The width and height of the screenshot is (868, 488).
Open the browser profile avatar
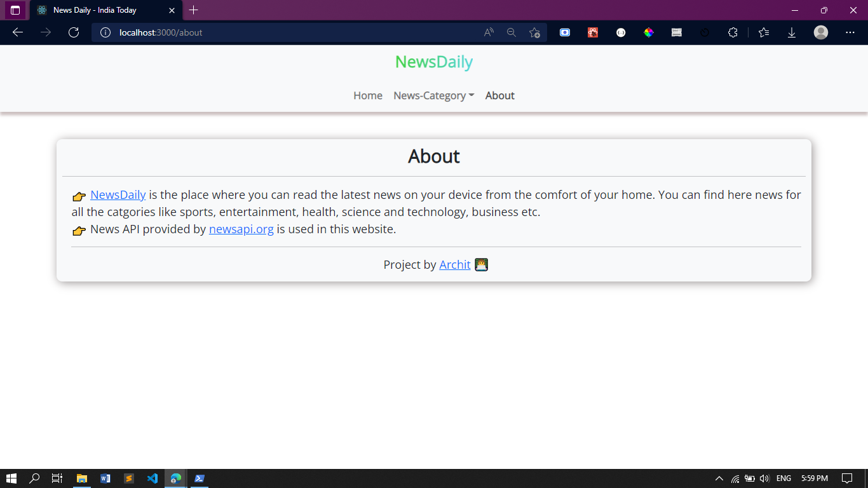[821, 32]
